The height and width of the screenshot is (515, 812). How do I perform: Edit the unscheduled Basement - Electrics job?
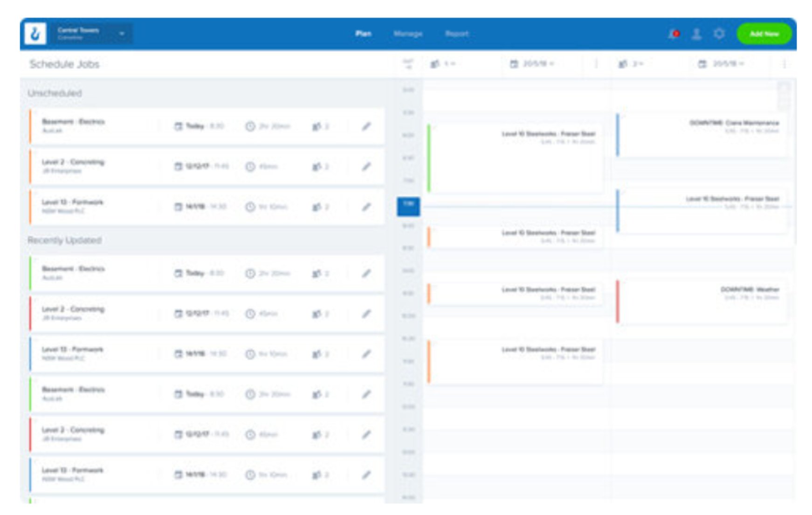click(366, 126)
